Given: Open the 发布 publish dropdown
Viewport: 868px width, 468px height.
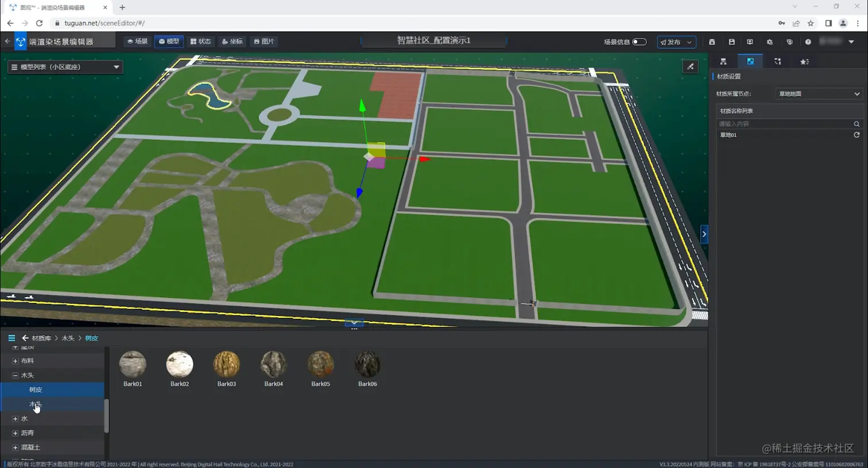Looking at the screenshot, I should pyautogui.click(x=677, y=42).
